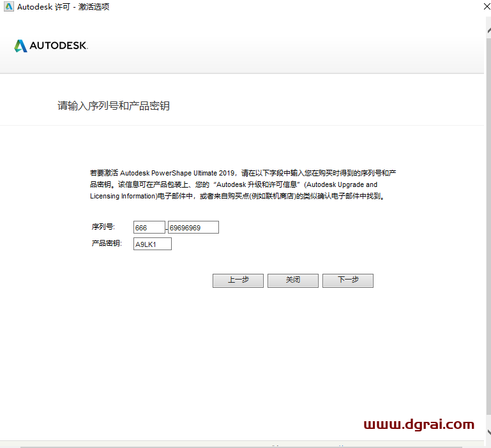
Task: Click the Autodesk 许可 - 激活选项 title text
Action: [63, 6]
